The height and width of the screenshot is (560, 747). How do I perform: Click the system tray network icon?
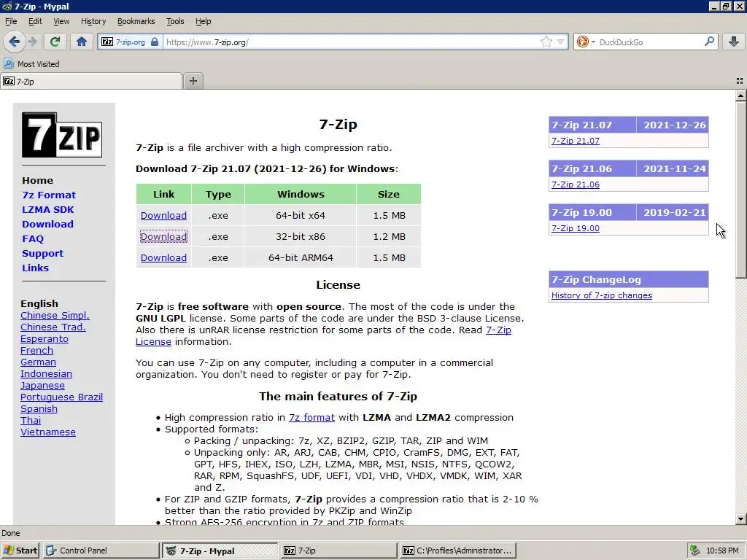click(x=695, y=551)
